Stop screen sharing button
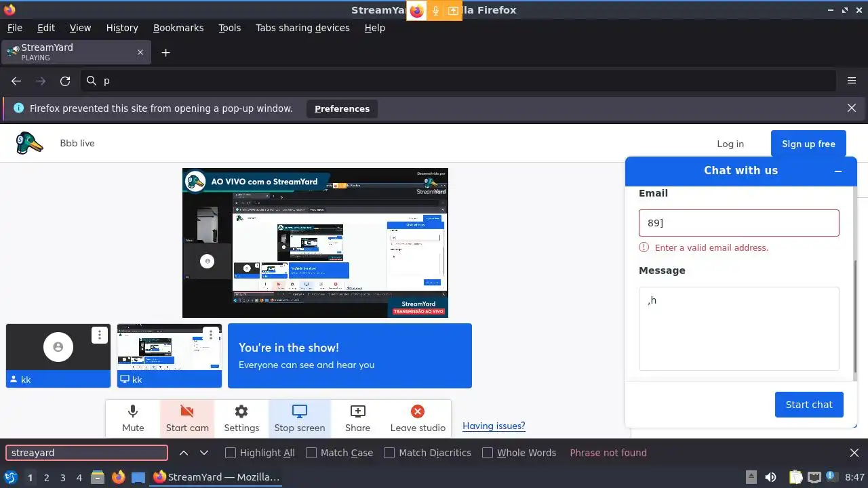The image size is (868, 488). [x=300, y=418]
